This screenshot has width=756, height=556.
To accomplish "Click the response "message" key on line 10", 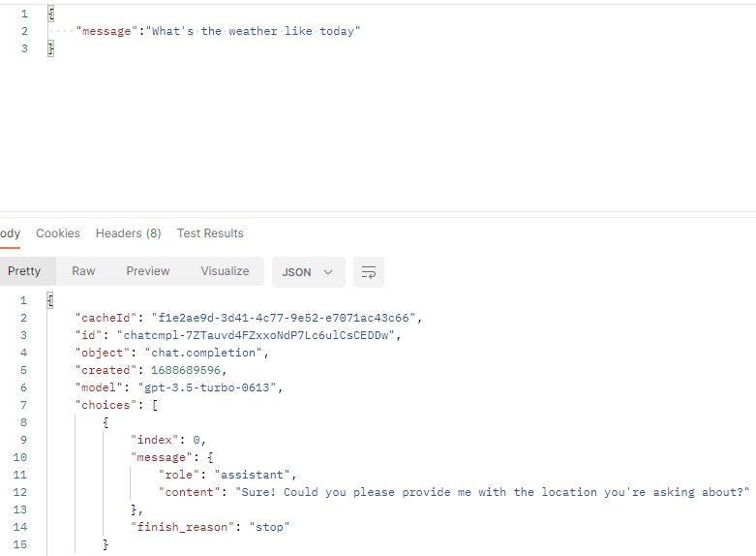I will [162, 457].
